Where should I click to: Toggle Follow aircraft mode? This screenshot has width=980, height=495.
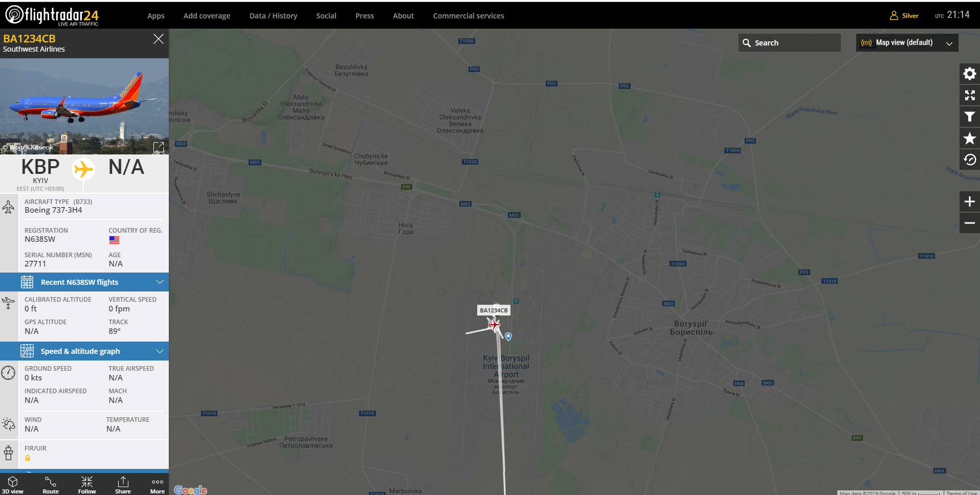tap(87, 485)
